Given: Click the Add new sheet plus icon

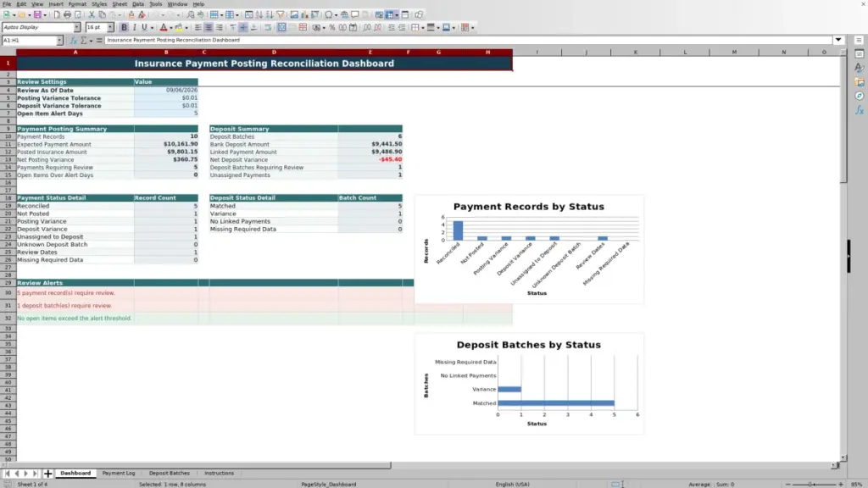Looking at the screenshot, I should click(x=48, y=474).
